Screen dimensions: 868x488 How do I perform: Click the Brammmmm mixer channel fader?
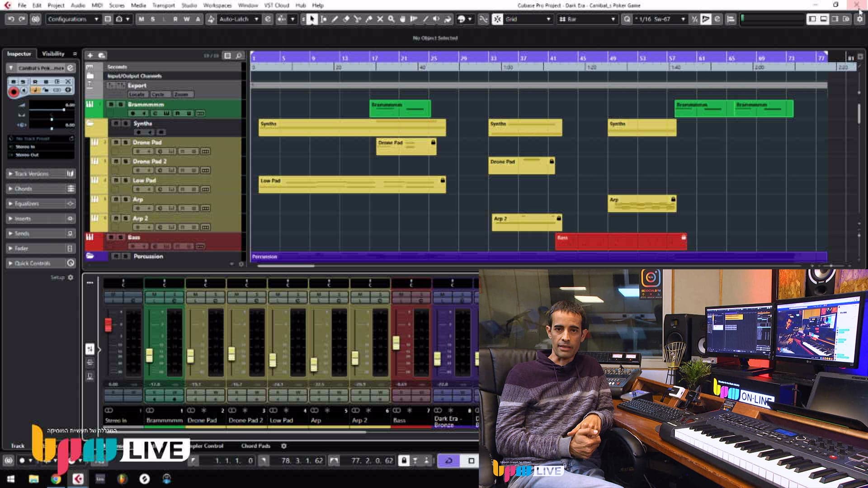pyautogui.click(x=149, y=355)
